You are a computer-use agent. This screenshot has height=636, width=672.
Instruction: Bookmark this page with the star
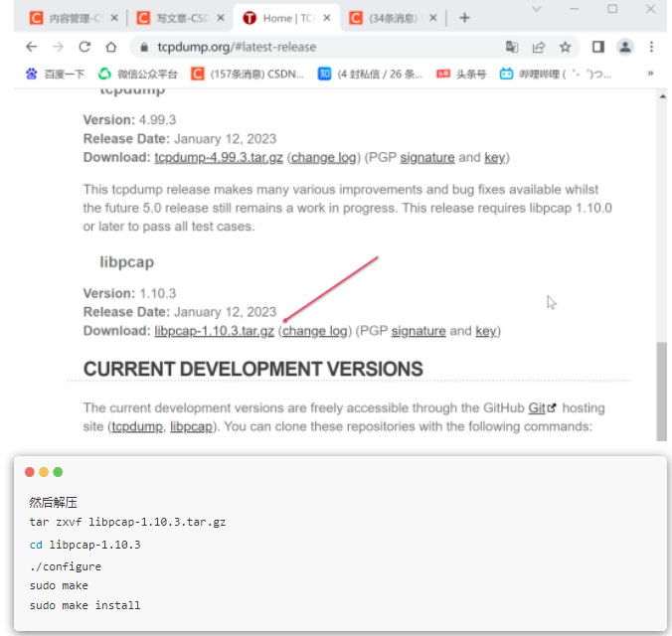tap(565, 47)
